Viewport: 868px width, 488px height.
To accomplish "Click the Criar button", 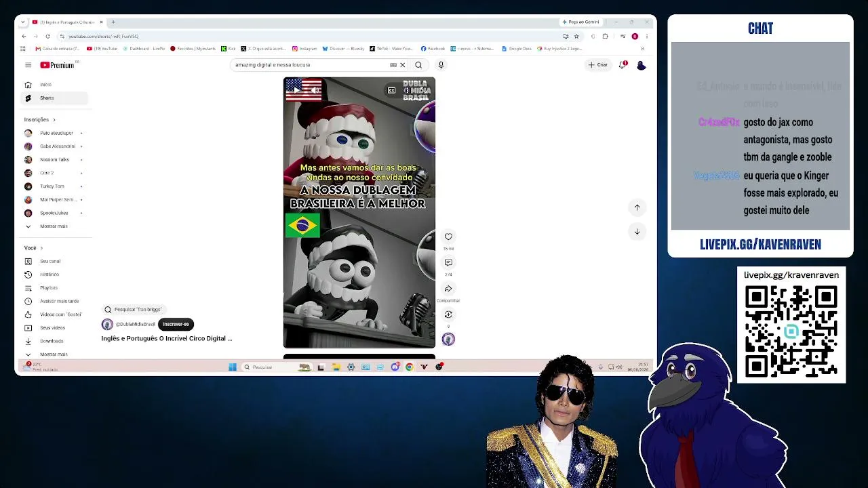I will [598, 65].
